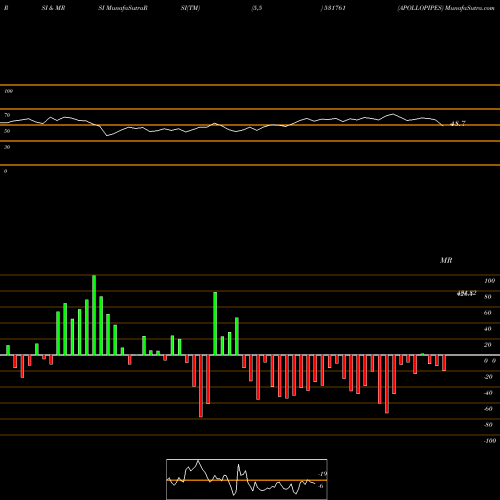500x500 pixels.
Task: Click the RSI axis label 30
Action: (x=7, y=147)
